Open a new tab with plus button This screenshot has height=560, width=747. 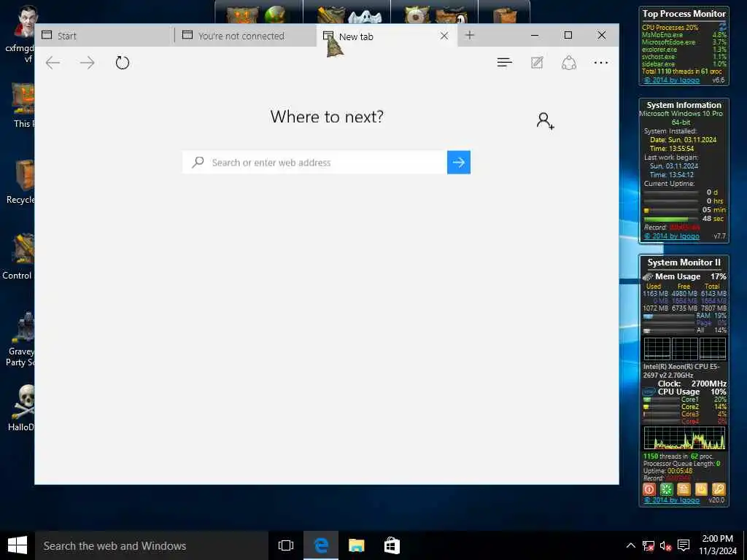click(470, 35)
